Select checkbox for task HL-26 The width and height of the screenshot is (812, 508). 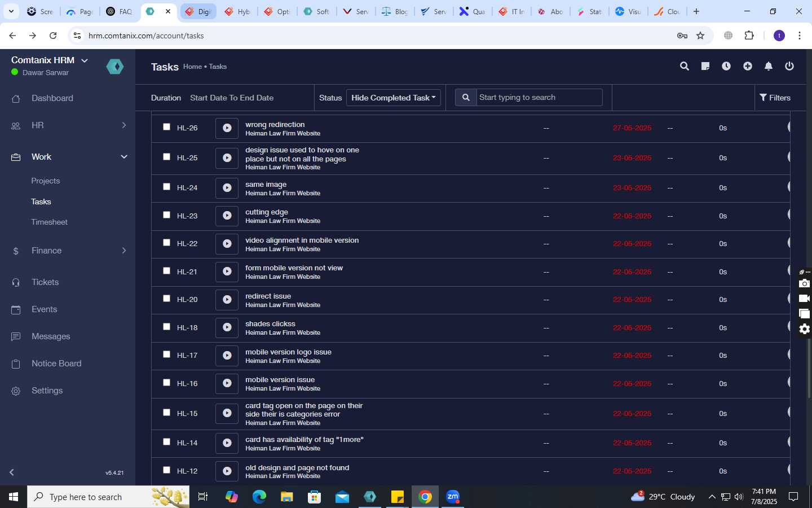point(166,127)
